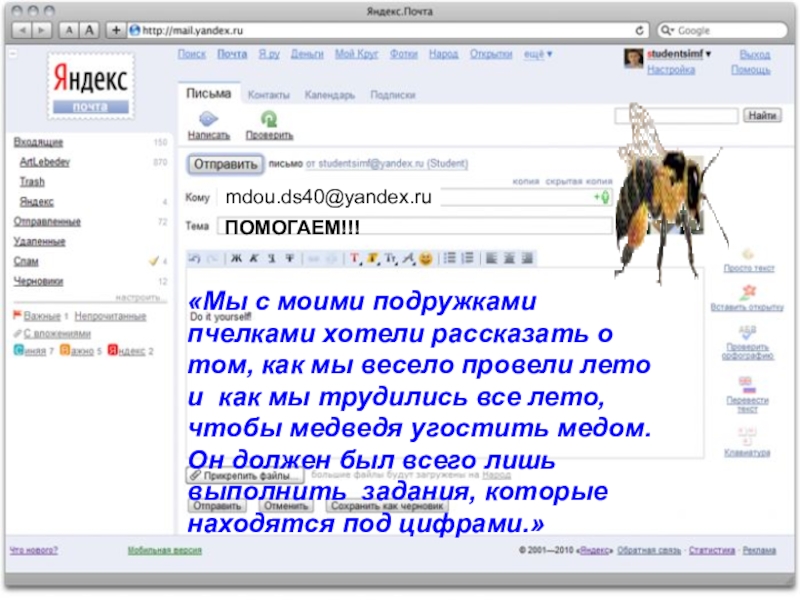Open the Отправленные folder
The width and height of the screenshot is (800, 600).
click(x=47, y=222)
